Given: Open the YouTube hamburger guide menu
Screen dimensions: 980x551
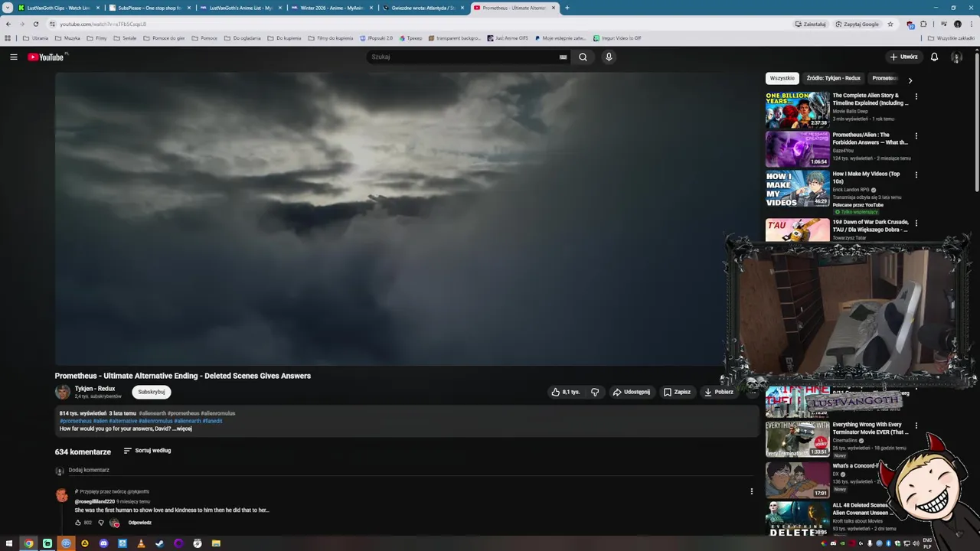Looking at the screenshot, I should tap(14, 57).
